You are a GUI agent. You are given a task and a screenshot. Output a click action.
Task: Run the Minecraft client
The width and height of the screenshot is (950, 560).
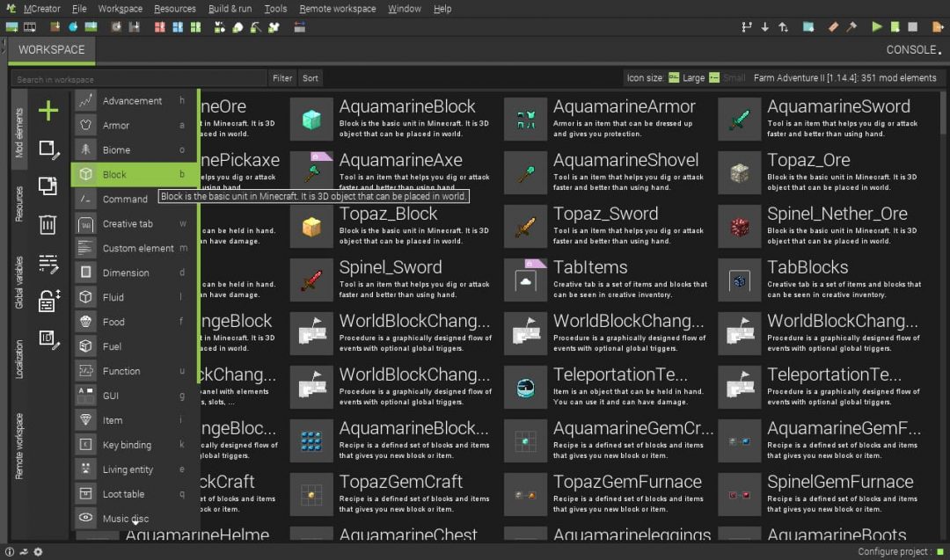coord(876,27)
